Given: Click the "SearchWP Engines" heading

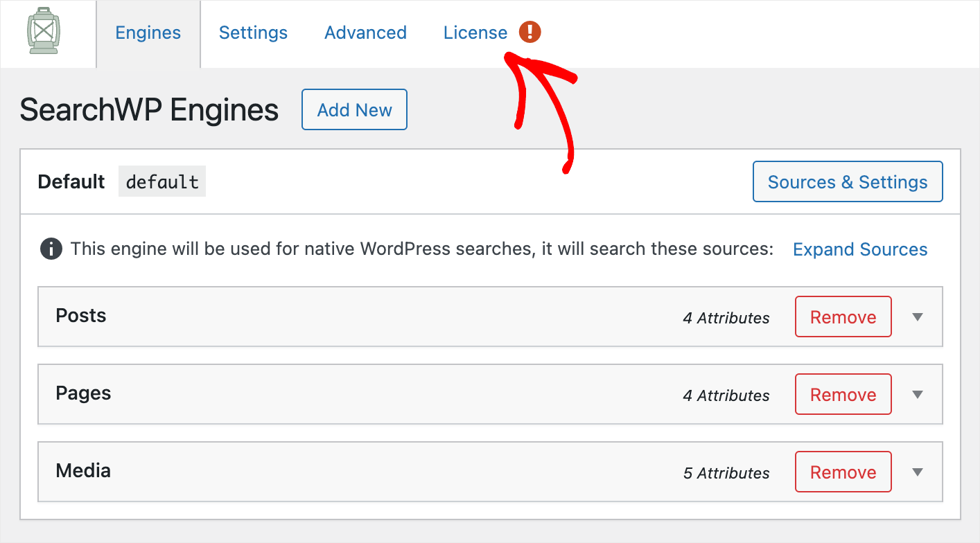Looking at the screenshot, I should tap(149, 110).
